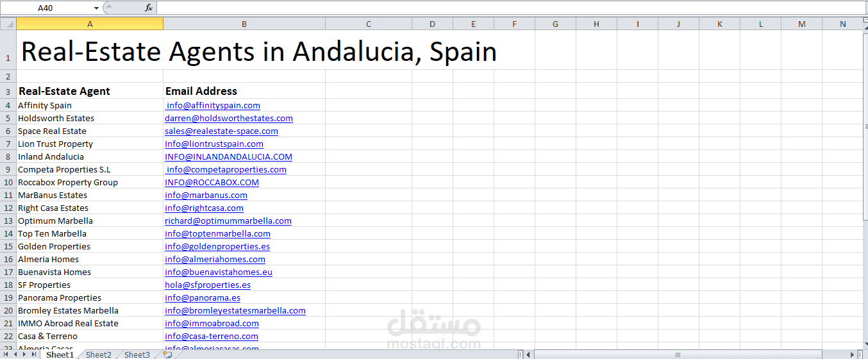Click into the formula bar

pyautogui.click(x=511, y=8)
